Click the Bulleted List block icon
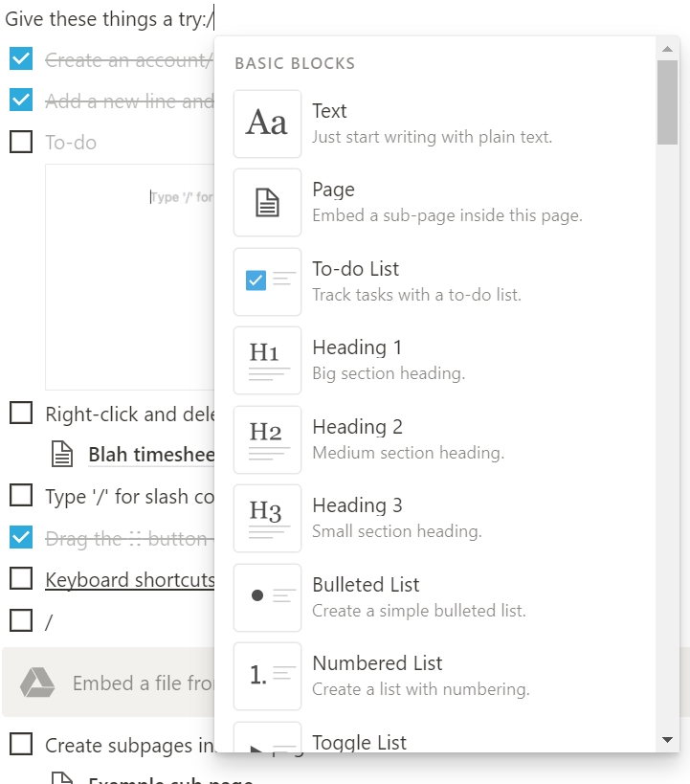 tap(267, 596)
